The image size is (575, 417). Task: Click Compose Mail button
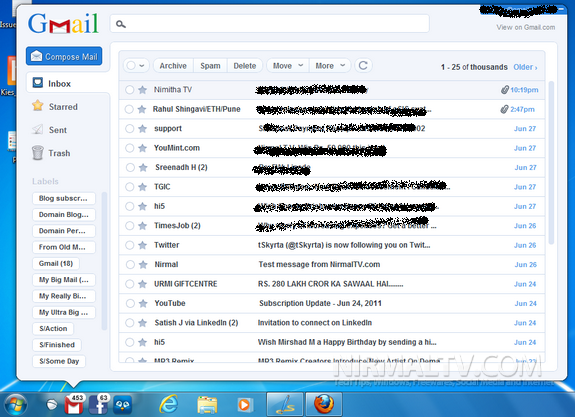64,56
